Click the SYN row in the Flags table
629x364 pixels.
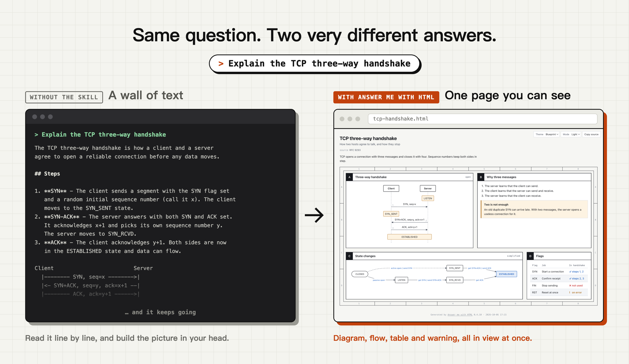click(x=559, y=271)
